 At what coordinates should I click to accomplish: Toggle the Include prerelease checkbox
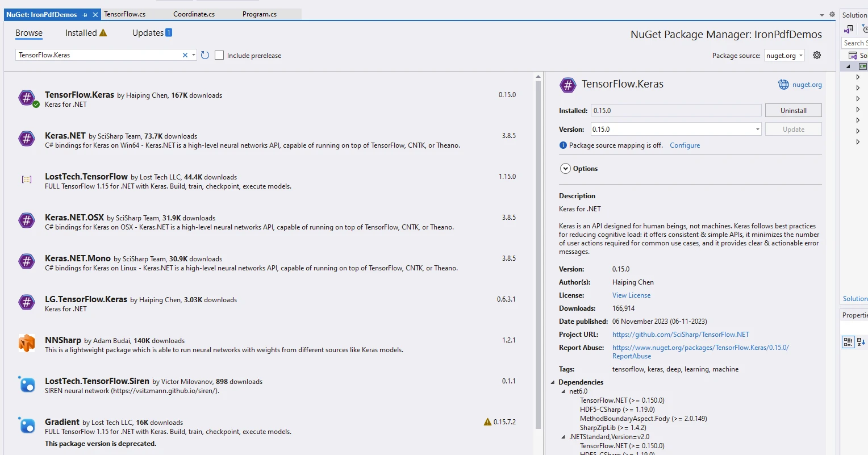[x=219, y=55]
